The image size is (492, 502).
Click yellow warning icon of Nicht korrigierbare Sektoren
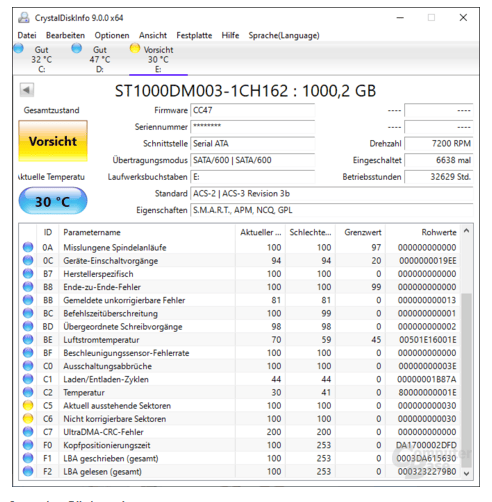(x=28, y=418)
